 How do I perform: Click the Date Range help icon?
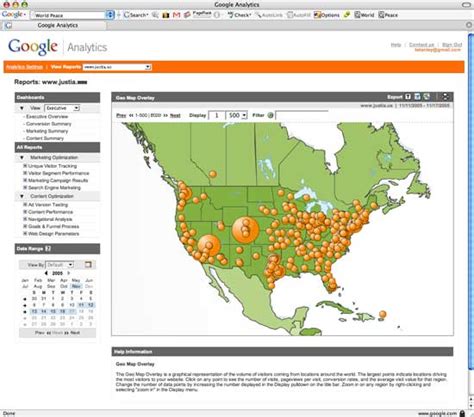point(48,248)
